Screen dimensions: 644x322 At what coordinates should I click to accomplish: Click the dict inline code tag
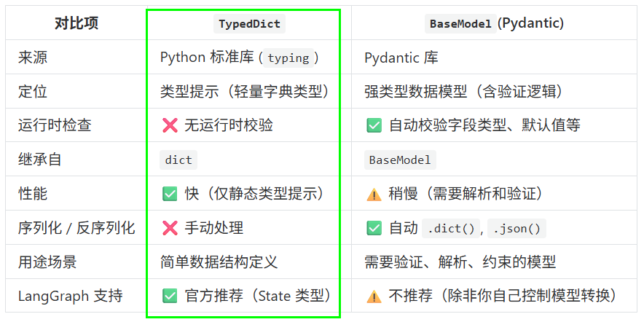(178, 160)
